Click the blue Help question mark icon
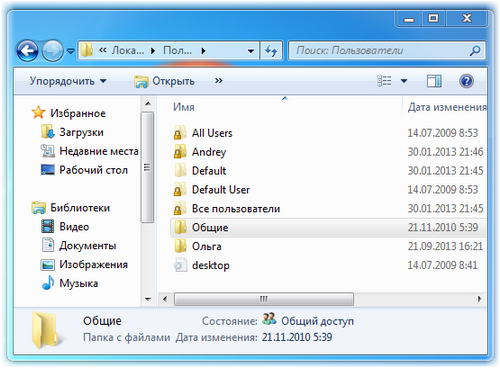500x368 pixels. pos(466,81)
